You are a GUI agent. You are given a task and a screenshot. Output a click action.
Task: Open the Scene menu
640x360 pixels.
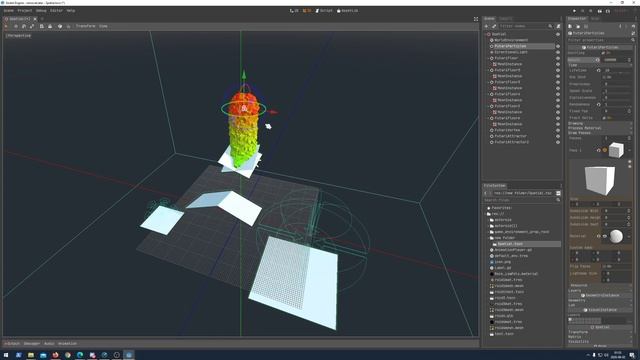pos(9,11)
